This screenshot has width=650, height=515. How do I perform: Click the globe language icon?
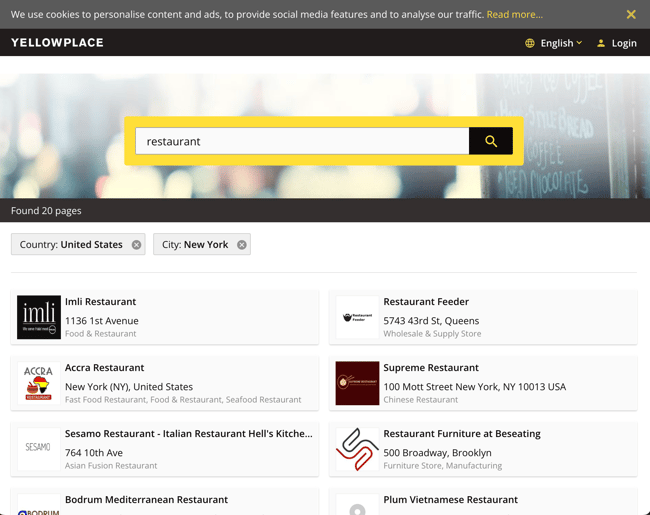click(x=530, y=43)
